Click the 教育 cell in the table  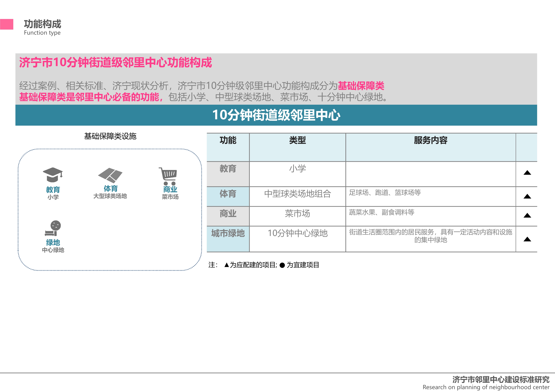pyautogui.click(x=228, y=174)
